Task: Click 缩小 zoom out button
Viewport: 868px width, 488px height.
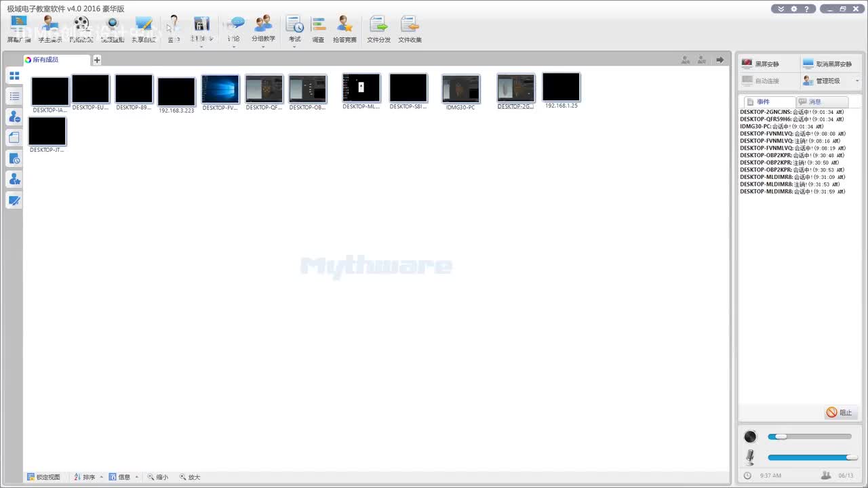Action: click(x=158, y=477)
